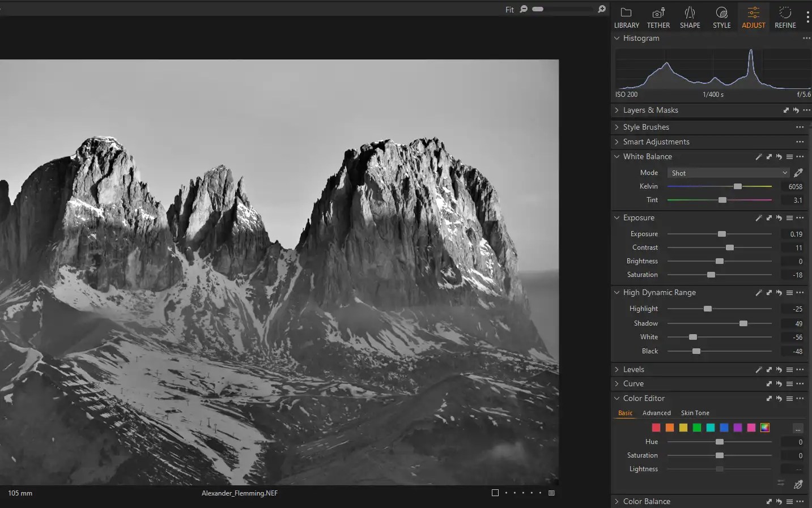812x508 pixels.
Task: Reset the Exposure adjustments with undo arrow
Action: (779, 218)
